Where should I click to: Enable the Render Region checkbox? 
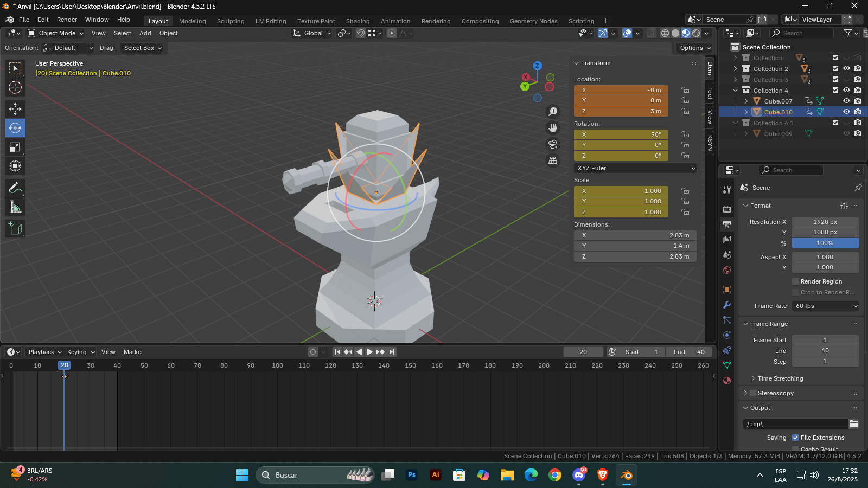click(795, 281)
